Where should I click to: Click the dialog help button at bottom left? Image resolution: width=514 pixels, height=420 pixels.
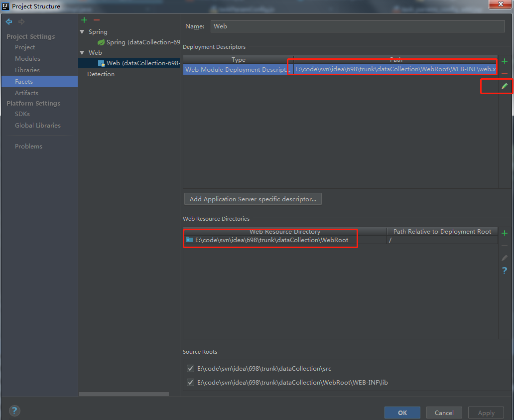(14, 411)
